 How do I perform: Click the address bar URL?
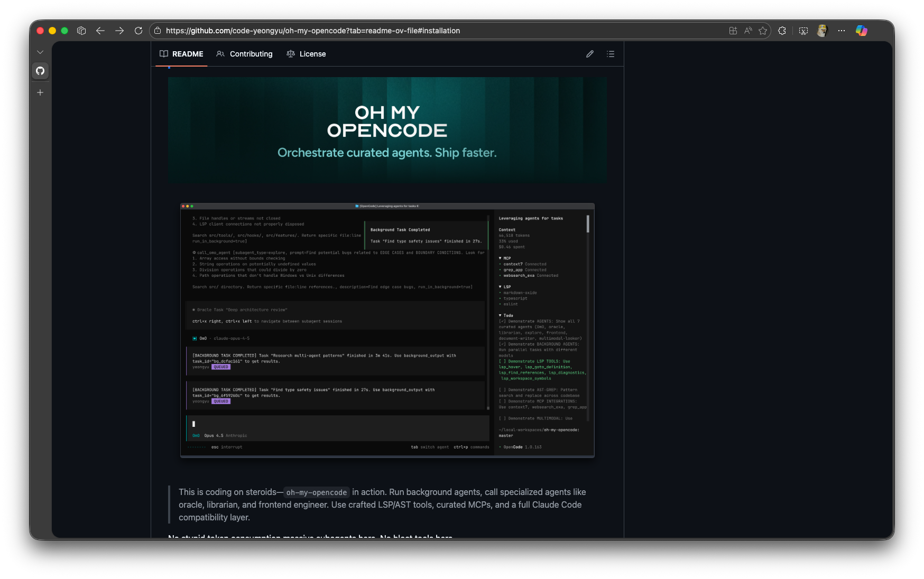click(x=313, y=31)
